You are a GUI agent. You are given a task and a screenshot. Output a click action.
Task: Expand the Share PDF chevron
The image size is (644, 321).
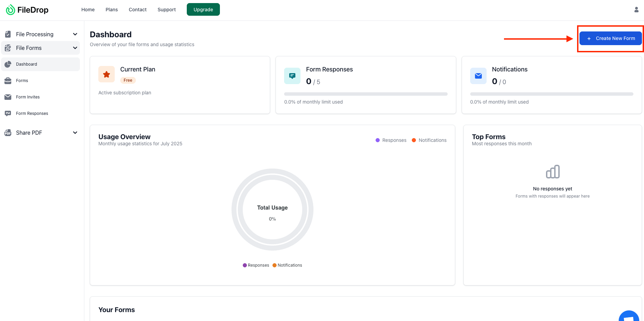[x=75, y=133]
